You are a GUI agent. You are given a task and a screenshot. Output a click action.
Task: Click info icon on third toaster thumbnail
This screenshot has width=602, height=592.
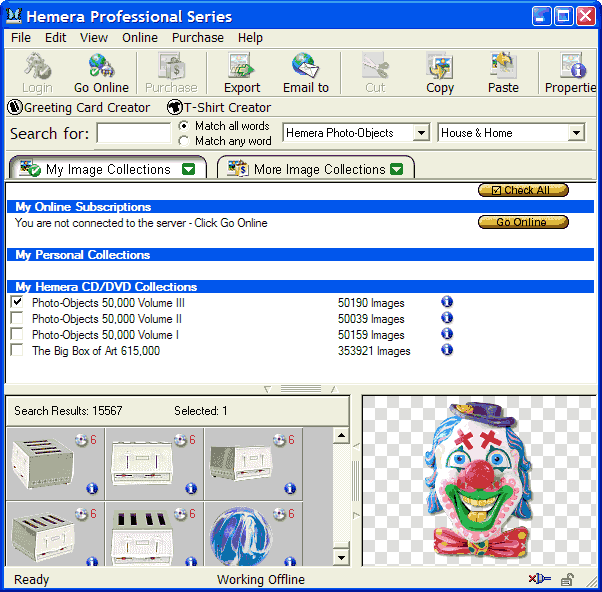[290, 488]
